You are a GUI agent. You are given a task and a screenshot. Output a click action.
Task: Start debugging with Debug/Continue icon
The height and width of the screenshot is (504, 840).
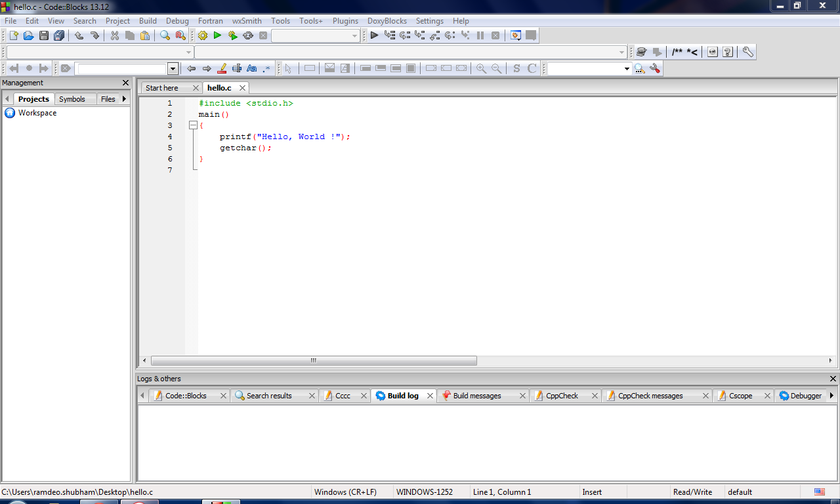(374, 35)
